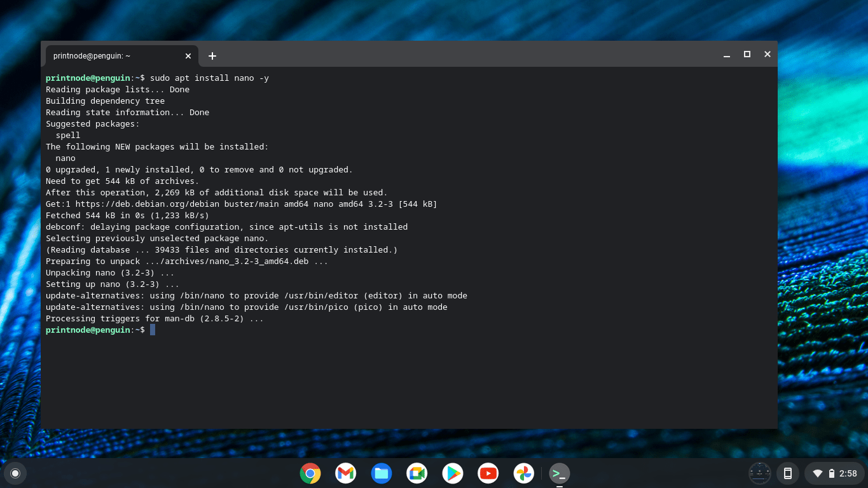Click the 'Get:1 https://deb.debian.org' line

click(242, 204)
